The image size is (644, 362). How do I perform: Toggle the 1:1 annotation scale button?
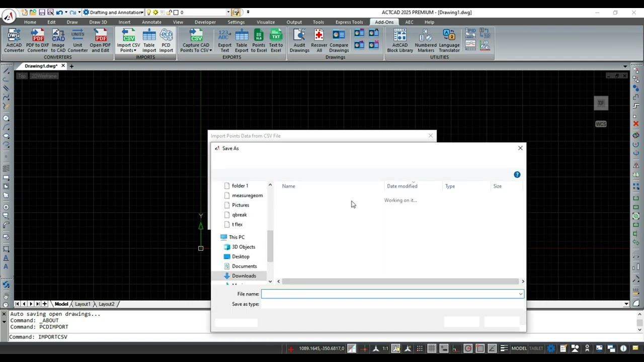(x=385, y=348)
